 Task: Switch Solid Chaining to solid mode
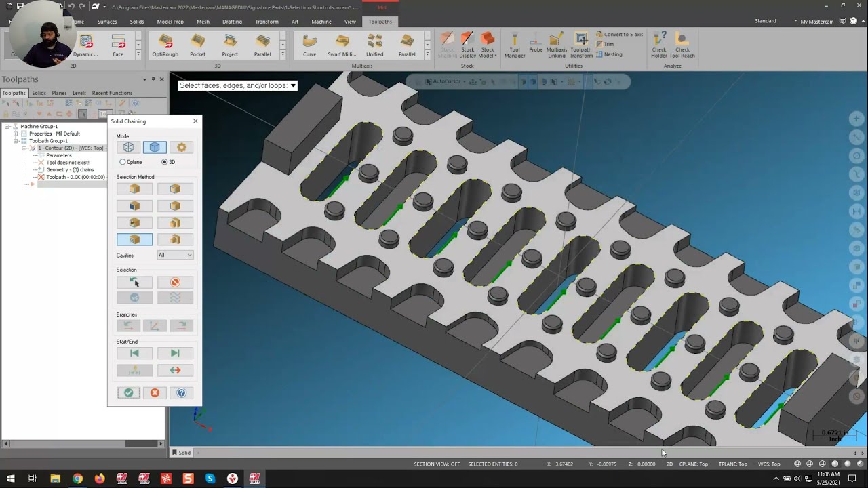[x=155, y=147]
